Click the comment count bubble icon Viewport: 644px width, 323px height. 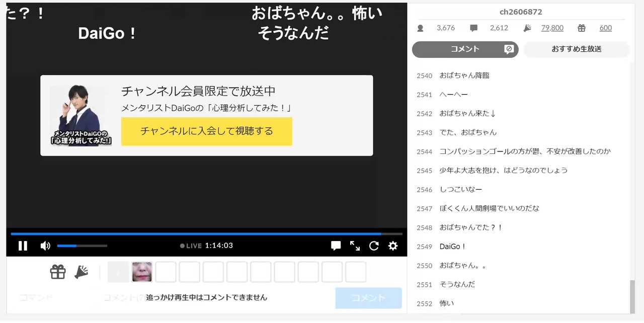pos(474,28)
